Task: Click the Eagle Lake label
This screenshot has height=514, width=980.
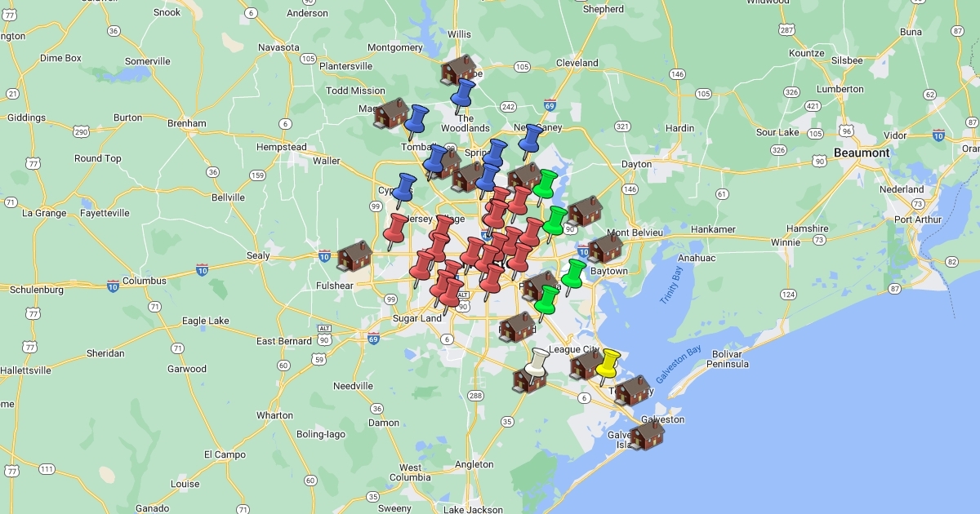Action: coord(206,321)
